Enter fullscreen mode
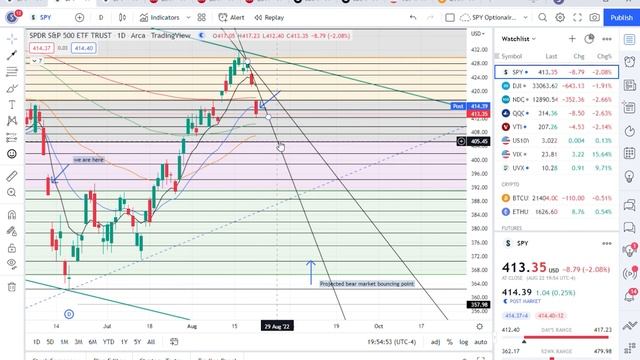 click(x=577, y=18)
